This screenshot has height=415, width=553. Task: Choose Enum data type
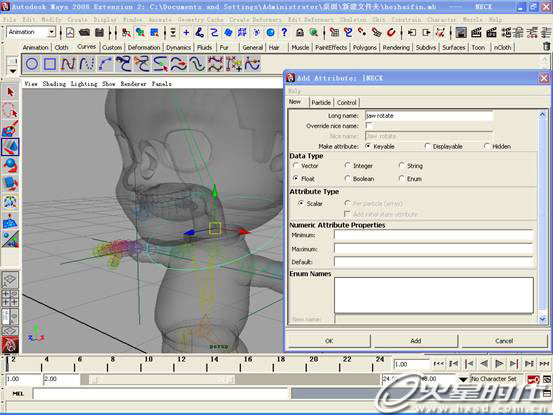(x=401, y=178)
